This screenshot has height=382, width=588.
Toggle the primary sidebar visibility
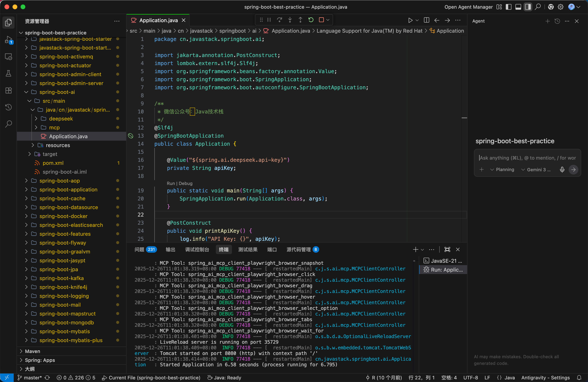coord(508,7)
